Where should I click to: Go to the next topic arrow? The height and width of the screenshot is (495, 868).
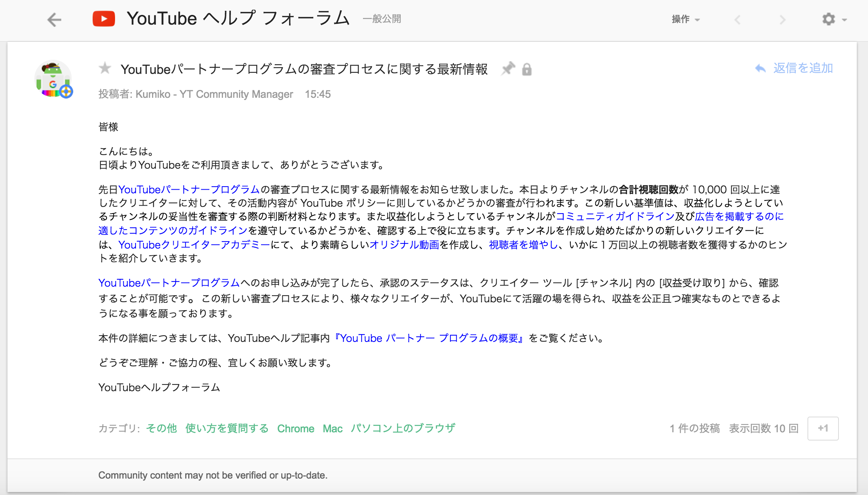[782, 19]
